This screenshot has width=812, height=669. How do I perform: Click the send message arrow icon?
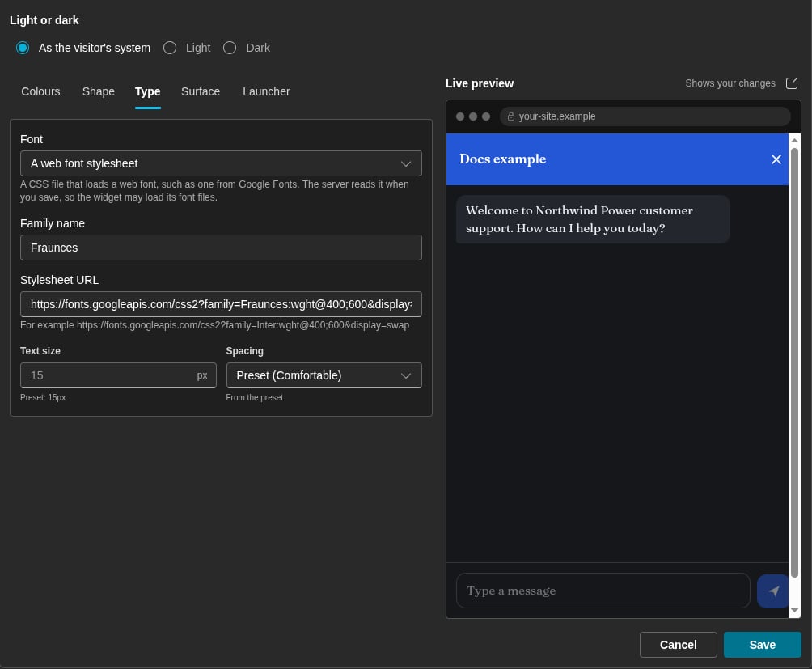773,591
